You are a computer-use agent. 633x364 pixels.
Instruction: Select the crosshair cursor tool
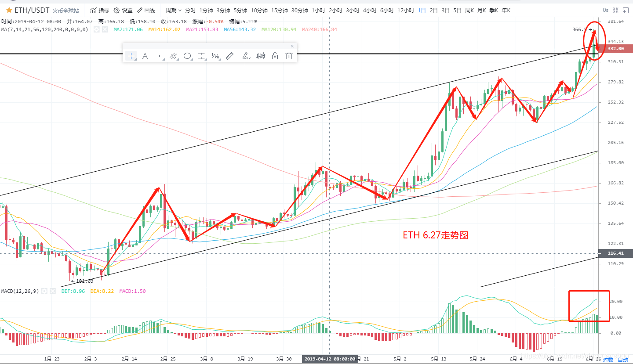pyautogui.click(x=131, y=56)
